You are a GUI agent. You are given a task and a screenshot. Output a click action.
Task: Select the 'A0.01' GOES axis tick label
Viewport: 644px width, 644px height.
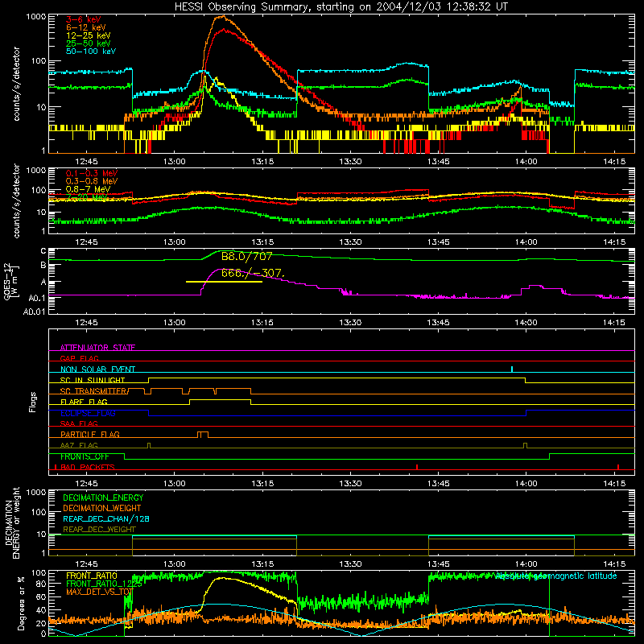35,312
